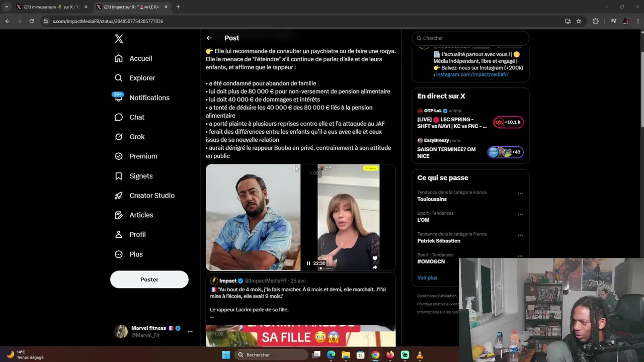Open Microsoft Store from taskbar

tap(360, 355)
